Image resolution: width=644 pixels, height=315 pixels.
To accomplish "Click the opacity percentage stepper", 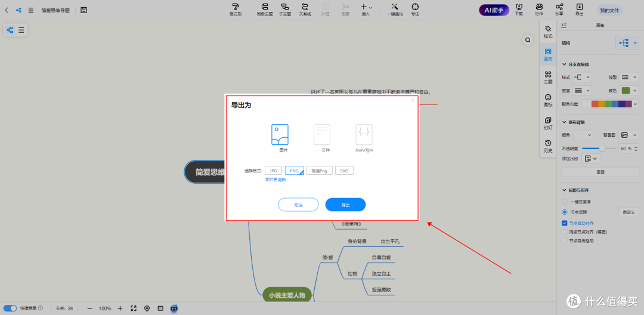I will coord(637,149).
